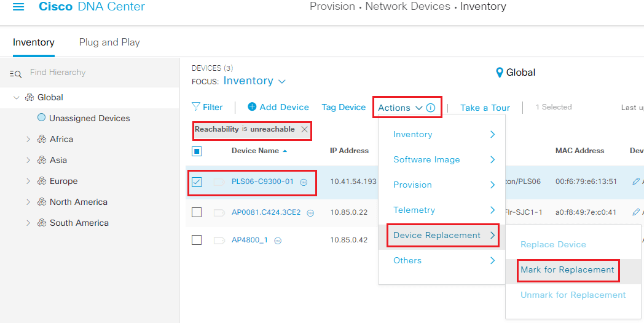Viewport: 644px width, 323px height.
Task: Click the tag icon for AP0081.C424.3CE2
Action: pos(219,213)
